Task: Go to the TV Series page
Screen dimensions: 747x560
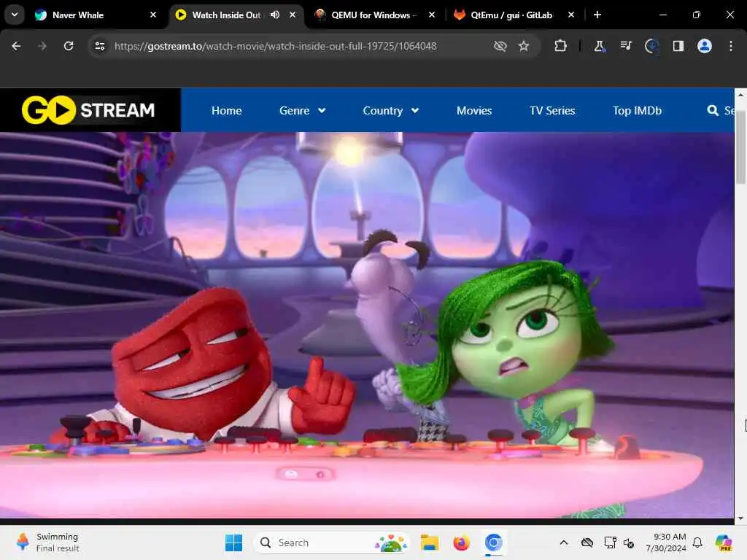Action: point(552,111)
